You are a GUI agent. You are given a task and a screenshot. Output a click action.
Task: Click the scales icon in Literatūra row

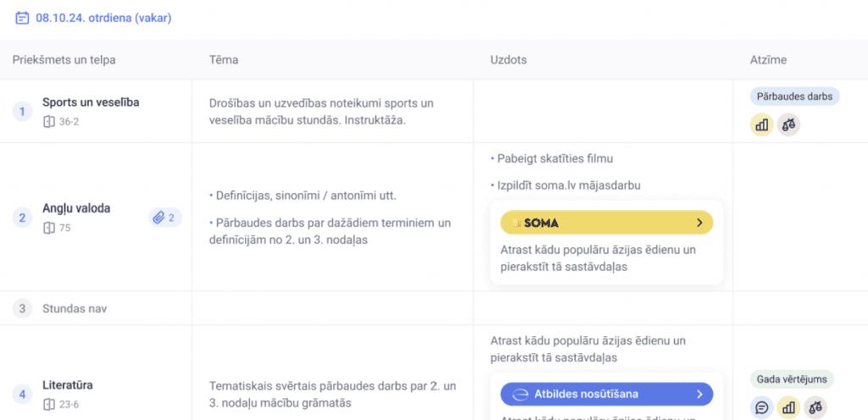(x=815, y=408)
